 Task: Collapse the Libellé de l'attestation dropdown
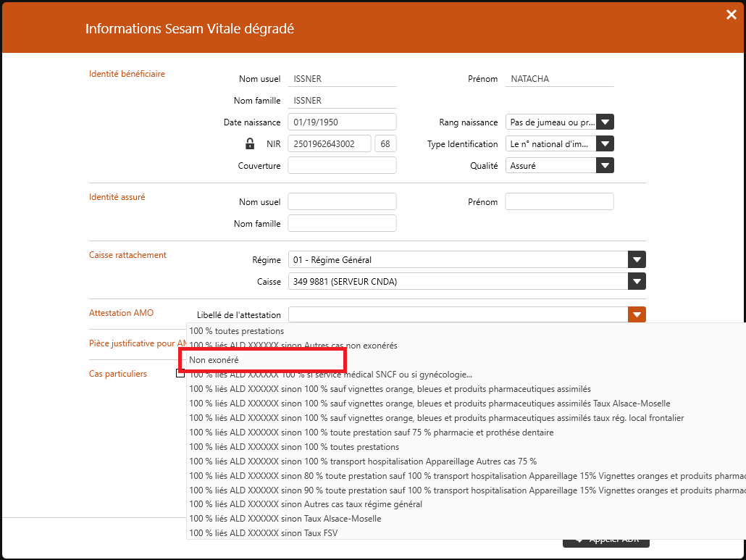pos(636,315)
